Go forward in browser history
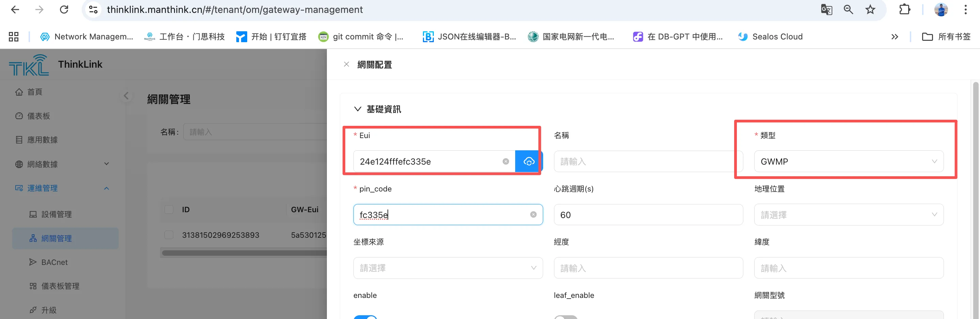This screenshot has width=980, height=319. click(x=39, y=10)
